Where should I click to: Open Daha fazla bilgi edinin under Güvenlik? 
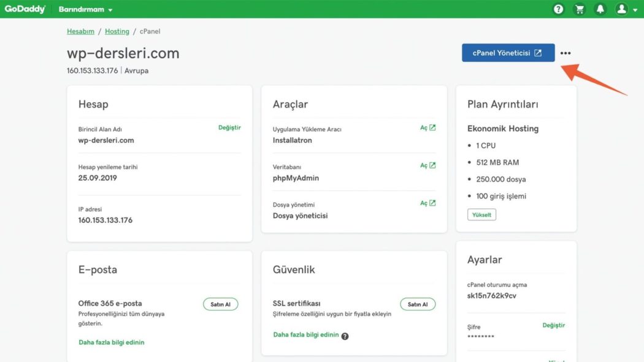point(306,335)
